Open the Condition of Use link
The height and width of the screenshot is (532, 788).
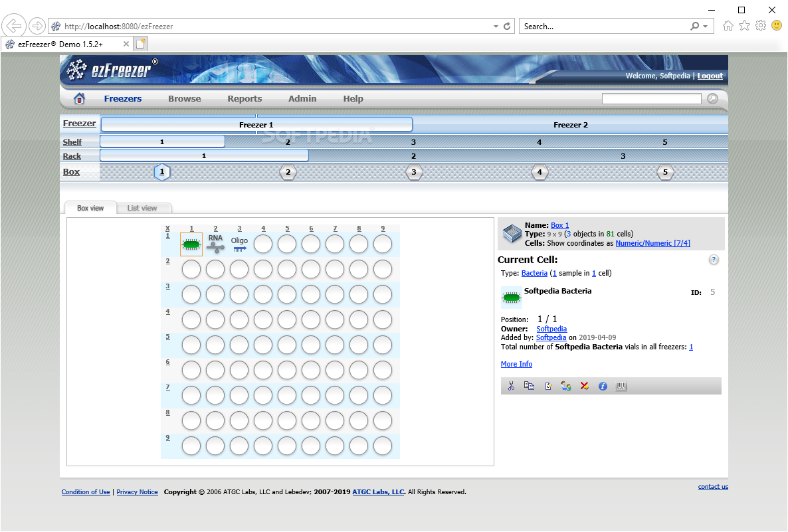(x=86, y=491)
